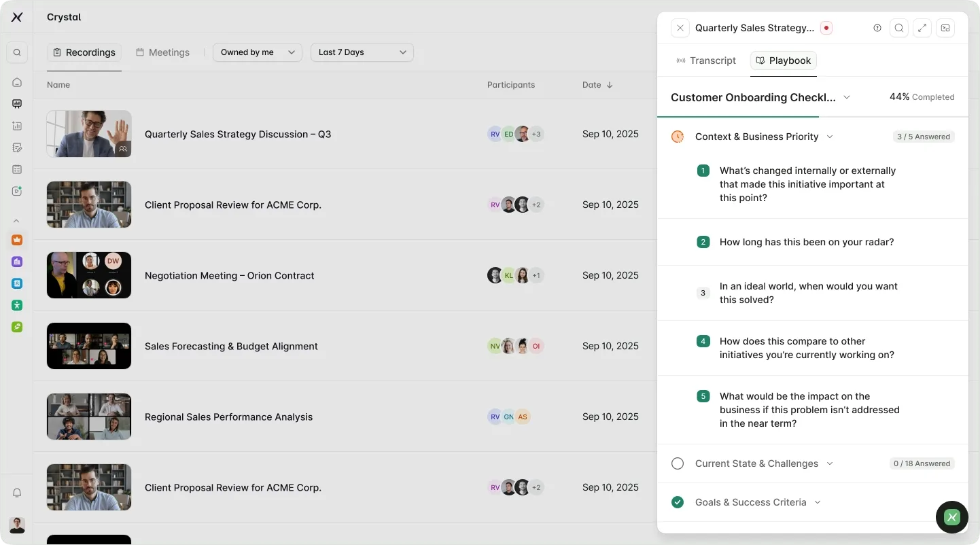Toggle unanswered question 3 badge
980x545 pixels.
tap(703, 293)
